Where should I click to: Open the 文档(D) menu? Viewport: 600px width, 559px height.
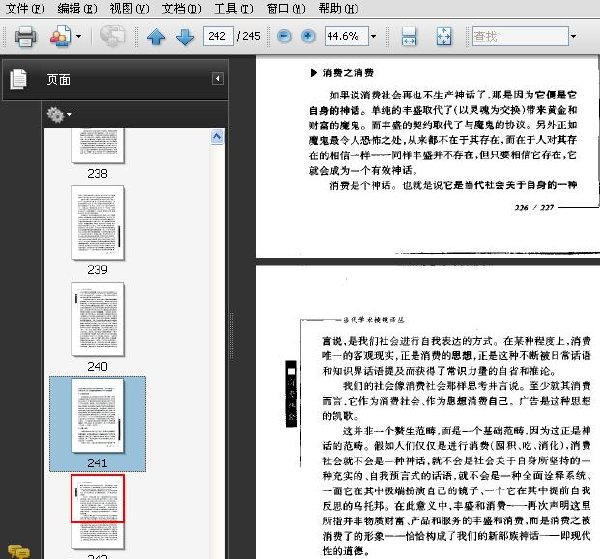coord(181,8)
